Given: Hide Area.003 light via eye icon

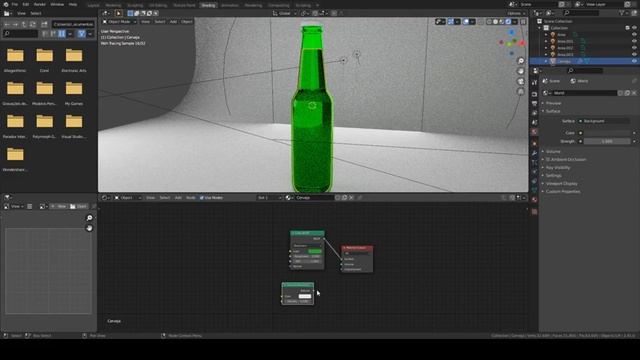Looking at the screenshot, I should pyautogui.click(x=634, y=54).
